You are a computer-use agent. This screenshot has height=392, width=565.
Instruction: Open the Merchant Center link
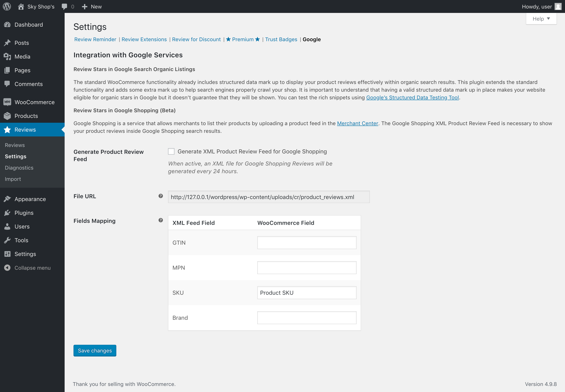click(x=357, y=123)
